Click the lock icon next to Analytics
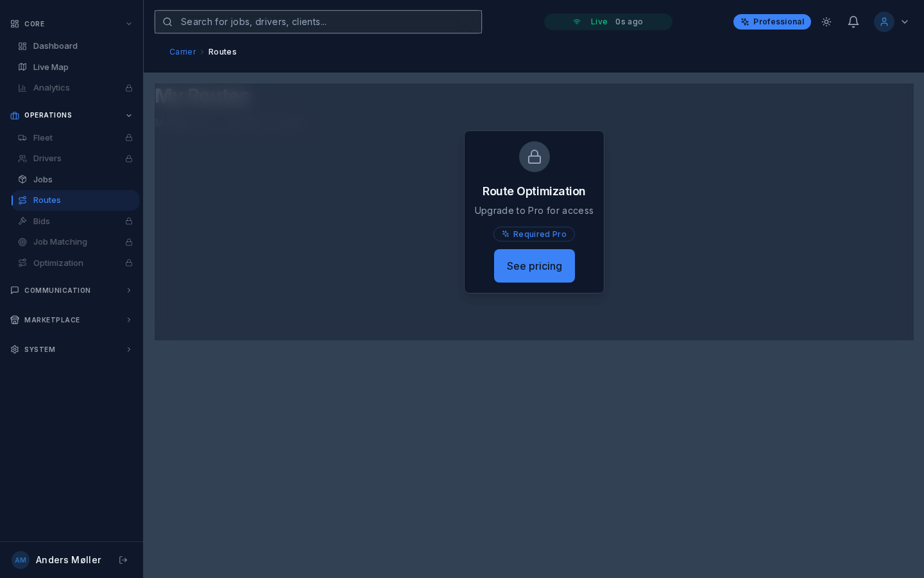 click(x=129, y=88)
